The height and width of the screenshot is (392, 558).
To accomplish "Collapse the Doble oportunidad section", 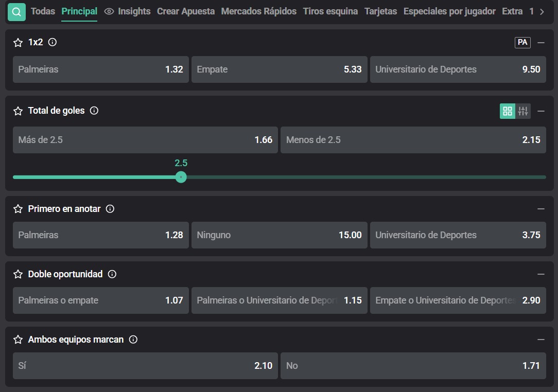I will coord(541,274).
